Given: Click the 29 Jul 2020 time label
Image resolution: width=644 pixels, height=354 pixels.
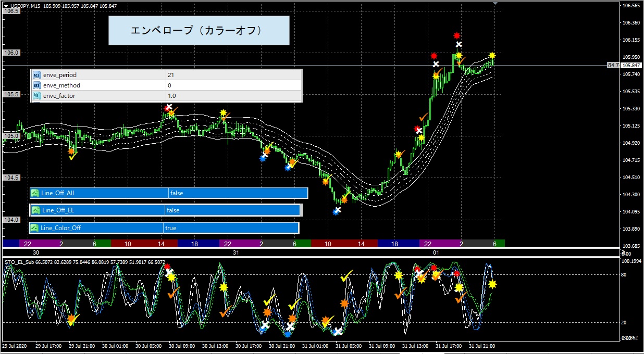Looking at the screenshot, I should (14, 346).
